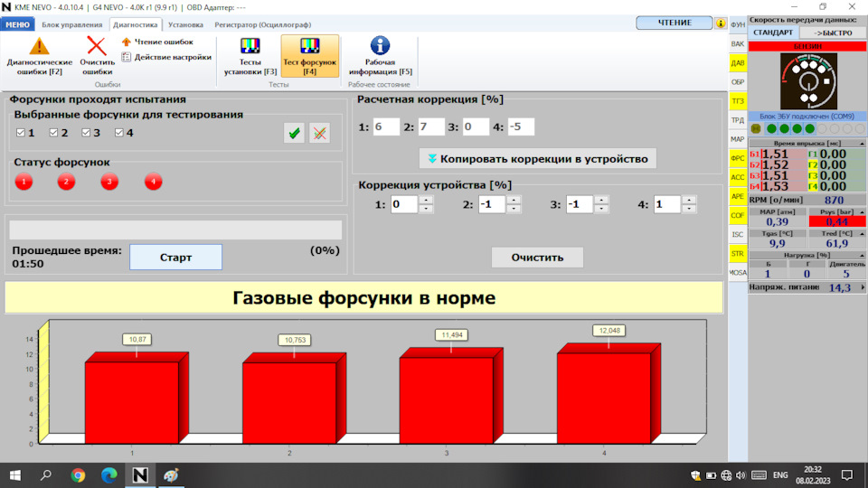
Task: Launch Тесты установки [F3]
Action: (x=250, y=56)
